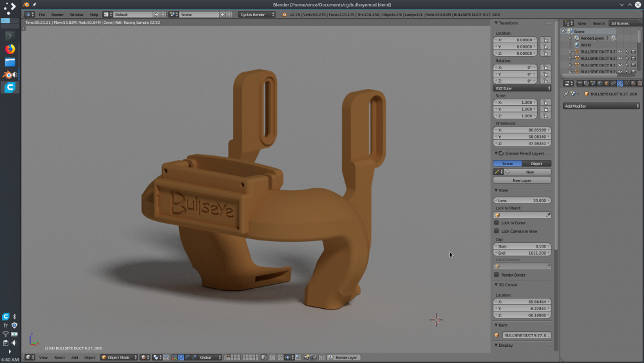Select the translate manipulator arrow icon
Viewport: 644px width, 363px height.
(181, 357)
